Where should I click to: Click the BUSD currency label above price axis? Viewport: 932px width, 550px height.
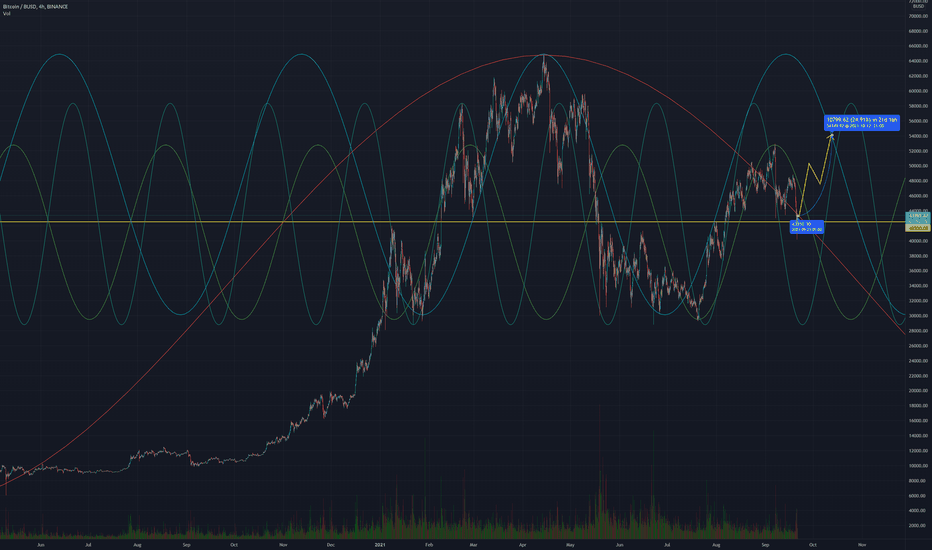(x=918, y=6)
